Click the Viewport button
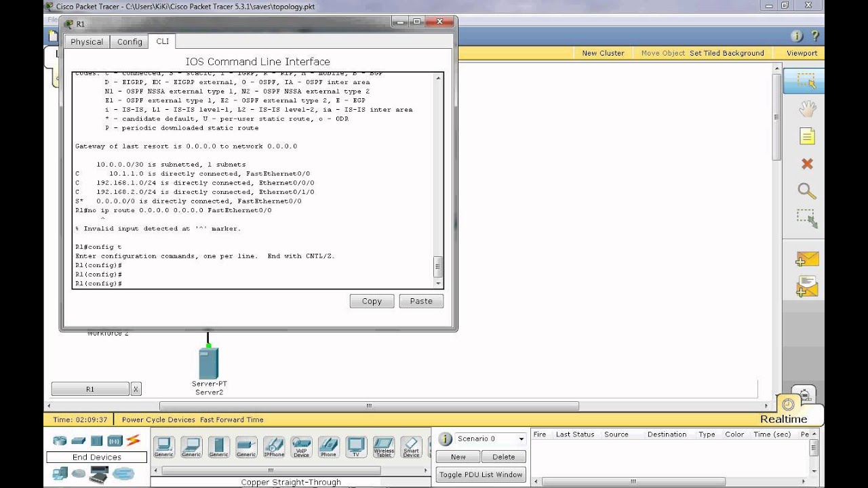The image size is (868, 488). 802,53
